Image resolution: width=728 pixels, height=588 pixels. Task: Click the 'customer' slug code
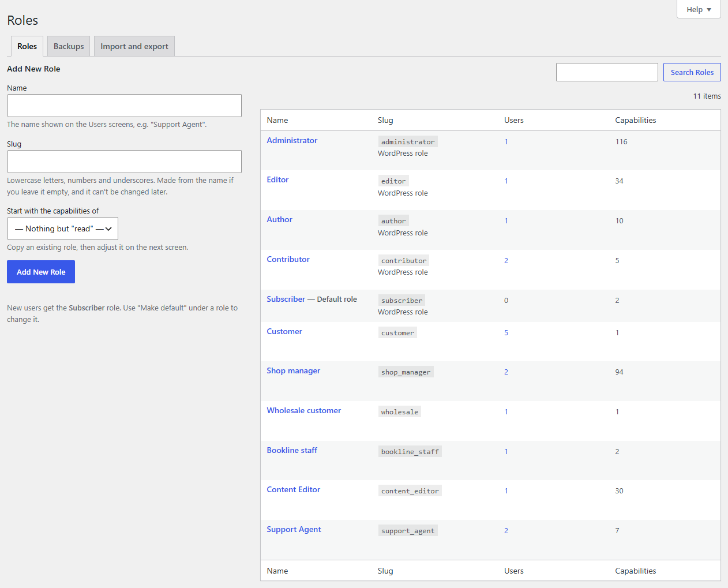point(397,332)
